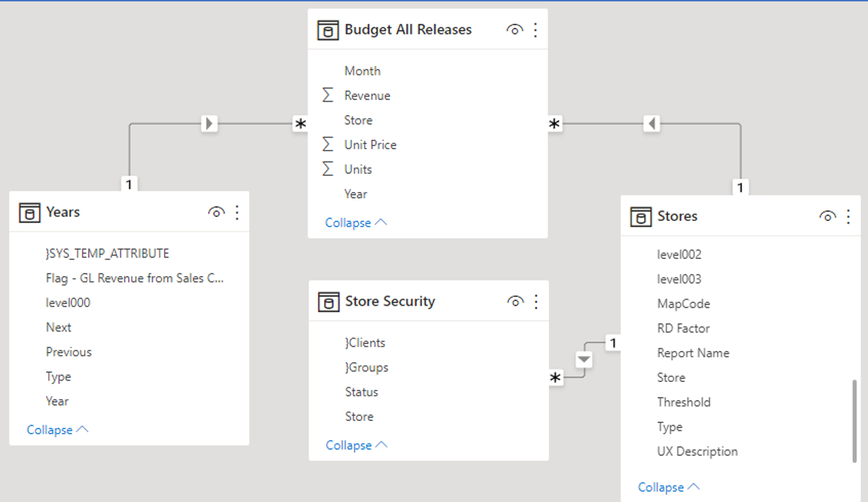This screenshot has width=868, height=502.
Task: Collapse the Stores table
Action: point(669,488)
